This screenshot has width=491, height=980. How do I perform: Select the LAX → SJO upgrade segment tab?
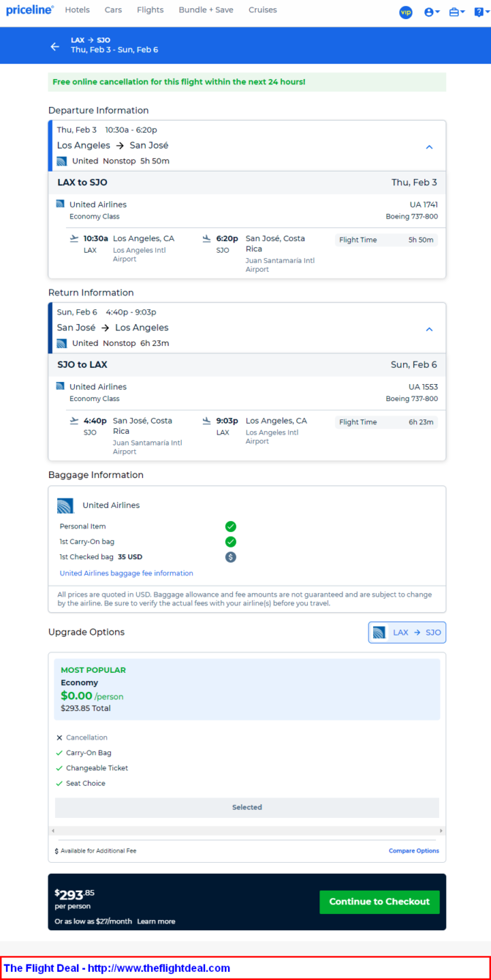pos(407,633)
